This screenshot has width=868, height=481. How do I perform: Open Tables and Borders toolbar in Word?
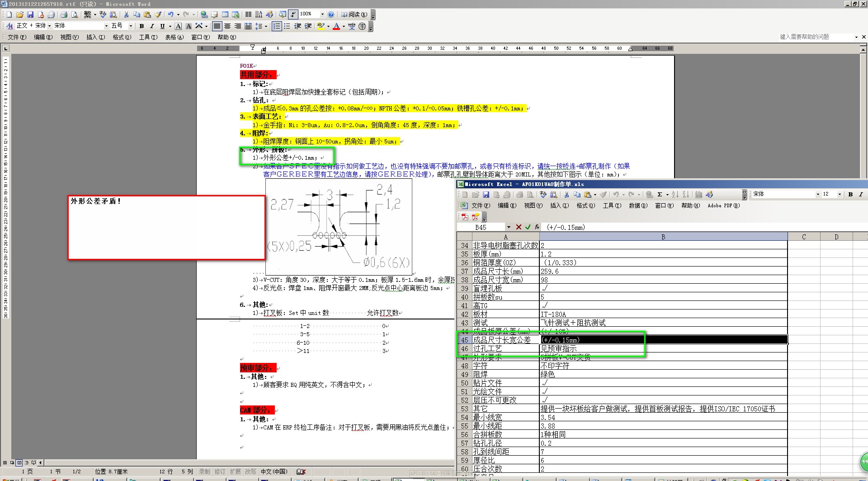click(x=214, y=14)
